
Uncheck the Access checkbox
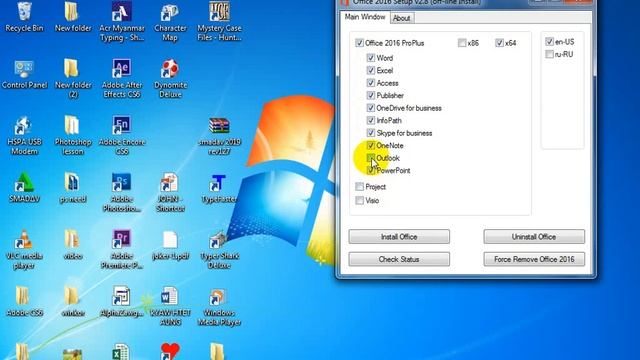tap(371, 83)
